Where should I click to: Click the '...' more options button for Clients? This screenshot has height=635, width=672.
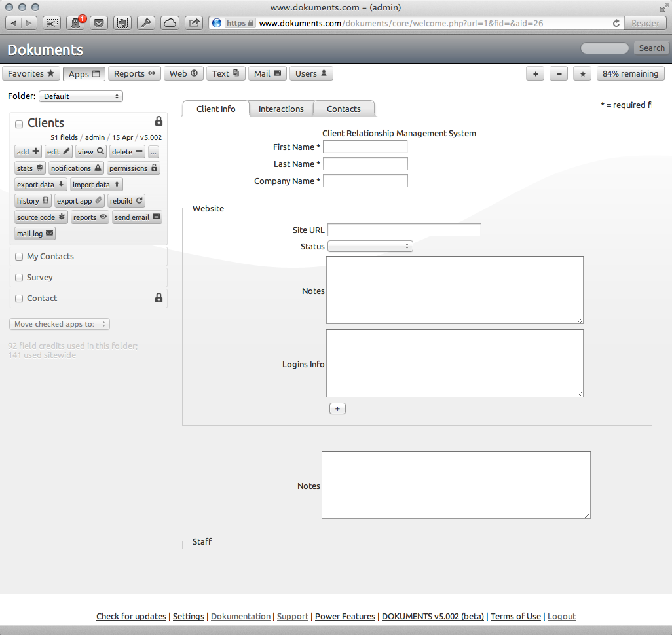tap(153, 152)
